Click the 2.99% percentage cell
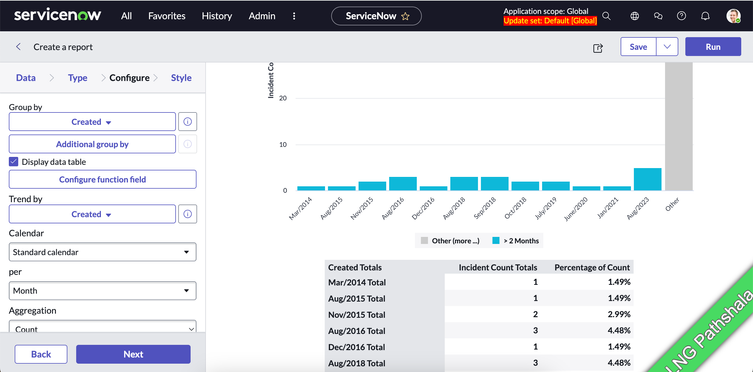753x372 pixels. pos(620,314)
